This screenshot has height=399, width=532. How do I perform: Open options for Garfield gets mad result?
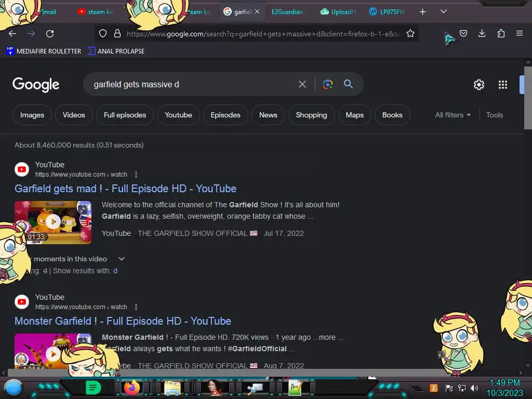click(x=136, y=175)
